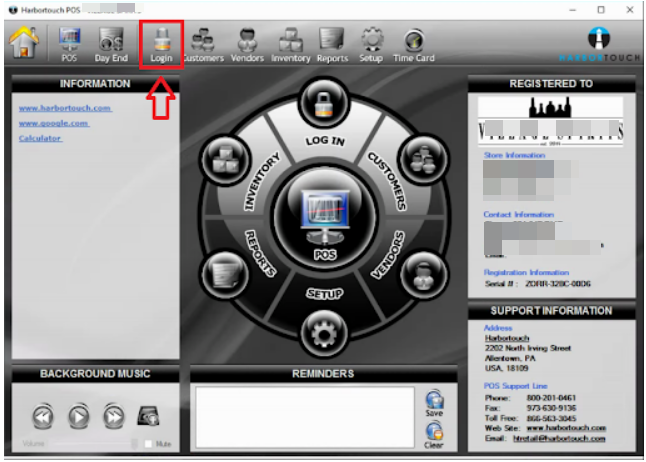
Task: Open Vendors from the top toolbar
Action: click(x=247, y=45)
